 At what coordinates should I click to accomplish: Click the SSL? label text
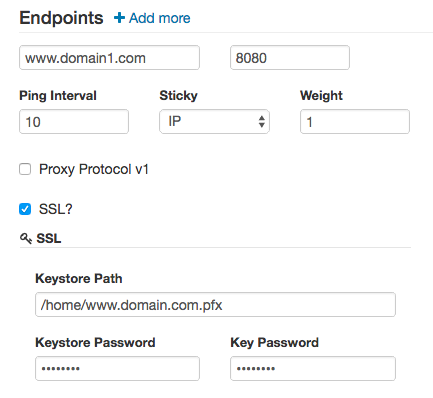56,209
